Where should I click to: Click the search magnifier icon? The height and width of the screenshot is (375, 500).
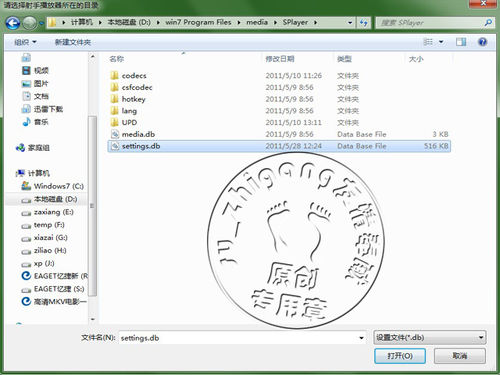coord(488,23)
